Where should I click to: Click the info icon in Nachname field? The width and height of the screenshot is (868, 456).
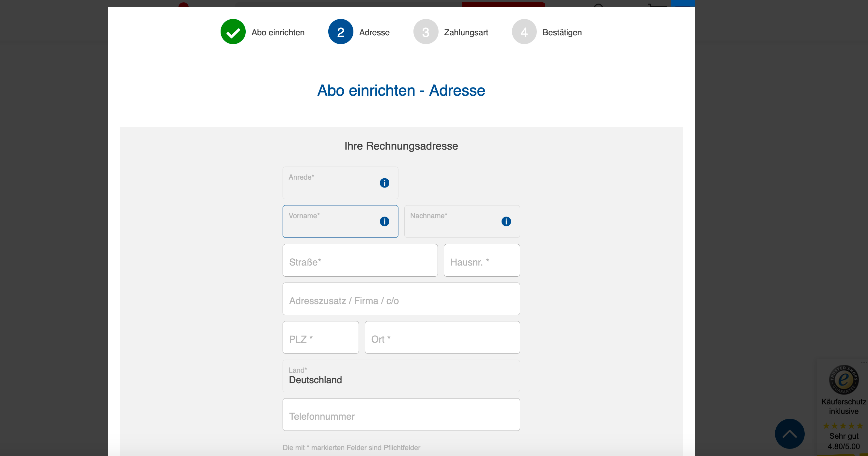[x=506, y=221]
